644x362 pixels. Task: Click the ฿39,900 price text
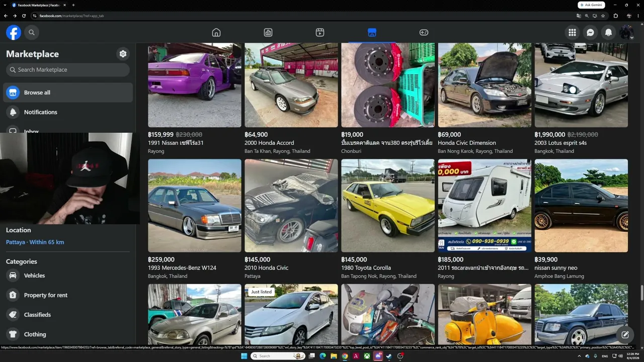[x=546, y=260]
